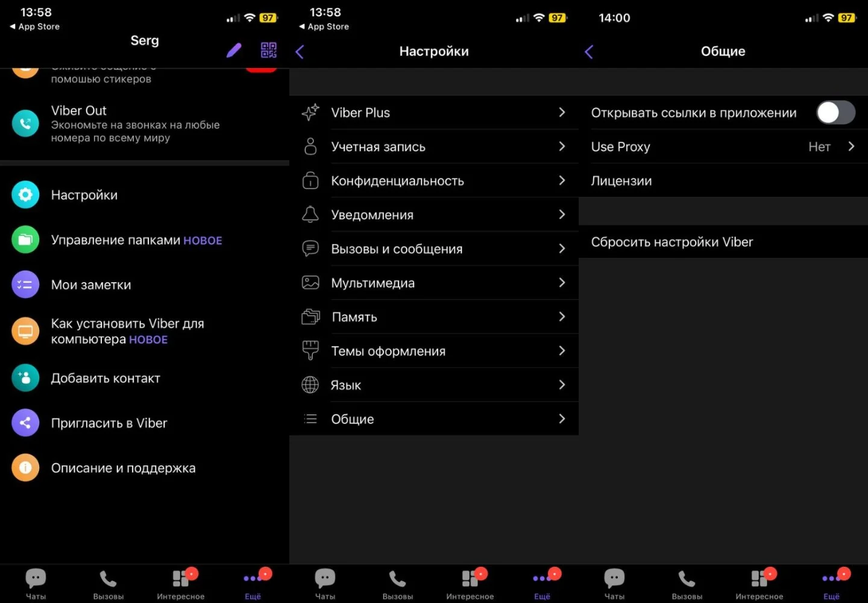Tap Как установить Viber для компьютера
The image size is (868, 603).
tap(127, 331)
